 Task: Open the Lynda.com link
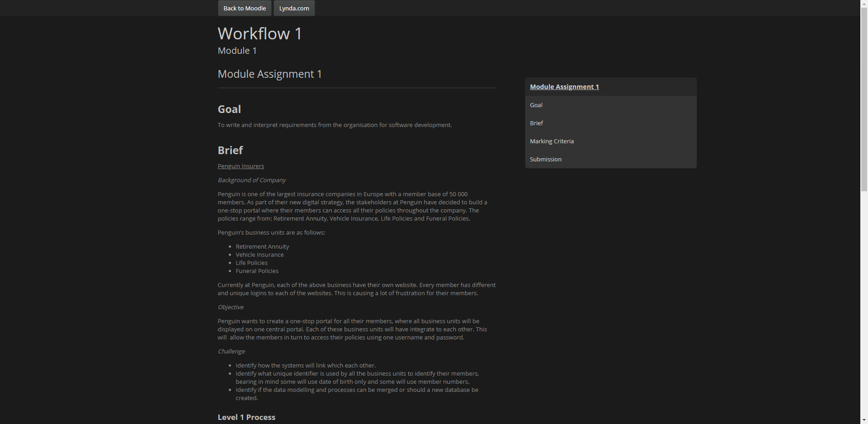click(293, 8)
